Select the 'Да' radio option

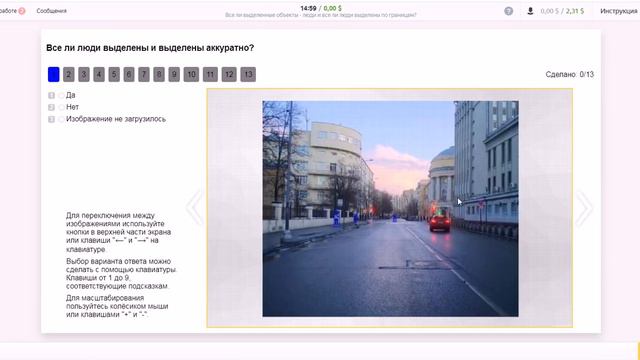click(61, 96)
